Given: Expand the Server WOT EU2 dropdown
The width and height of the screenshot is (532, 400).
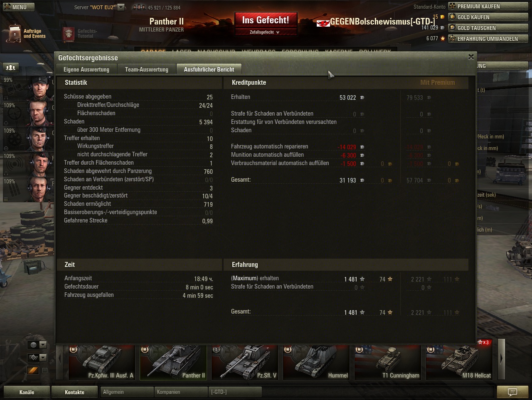Looking at the screenshot, I should (x=121, y=7).
